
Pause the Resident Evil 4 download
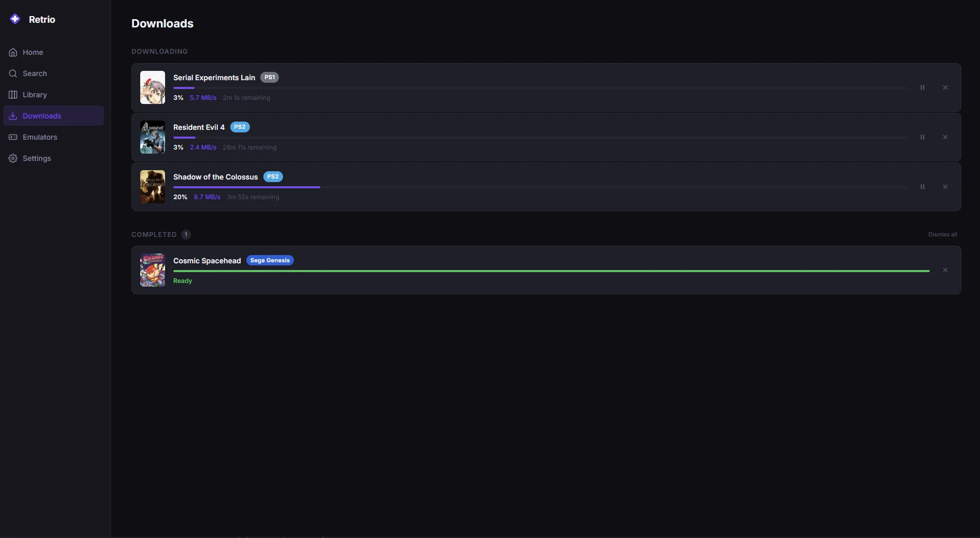coord(923,137)
